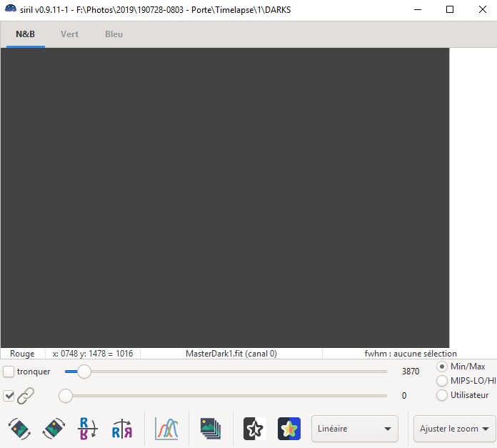The height and width of the screenshot is (448, 497).
Task: Toggle negative view star icon
Action: click(x=254, y=429)
